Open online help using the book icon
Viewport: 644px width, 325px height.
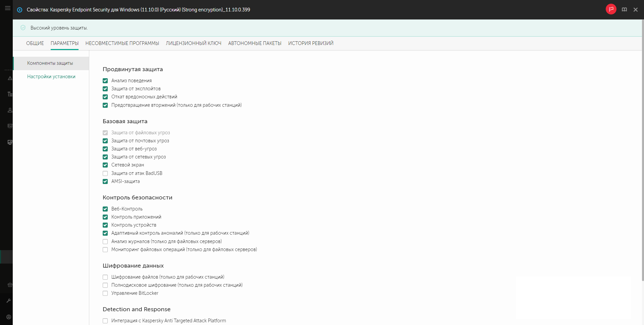click(x=624, y=9)
